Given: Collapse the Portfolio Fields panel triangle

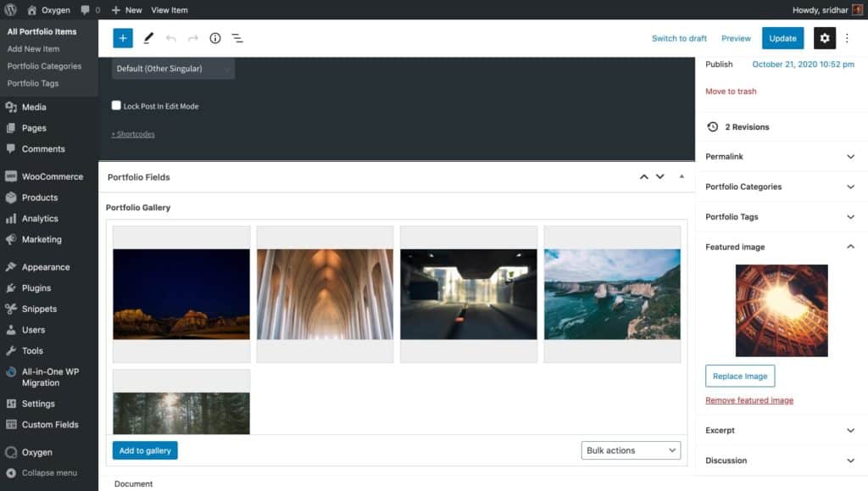Looking at the screenshot, I should click(682, 176).
